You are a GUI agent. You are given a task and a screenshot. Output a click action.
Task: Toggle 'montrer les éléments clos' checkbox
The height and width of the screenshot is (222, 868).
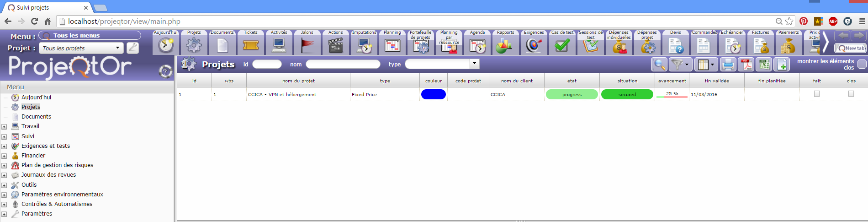tap(862, 64)
